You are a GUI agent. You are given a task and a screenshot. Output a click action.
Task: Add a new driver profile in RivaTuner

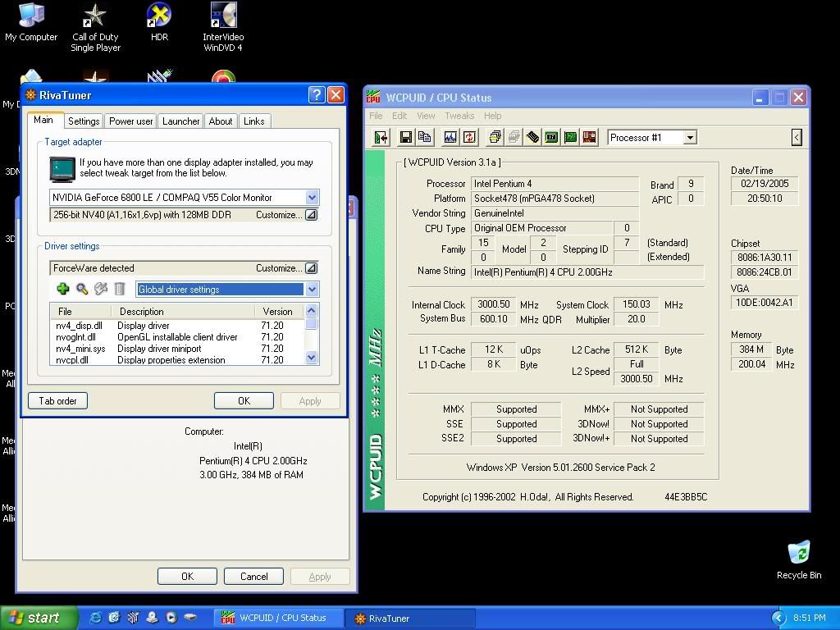pyautogui.click(x=63, y=289)
